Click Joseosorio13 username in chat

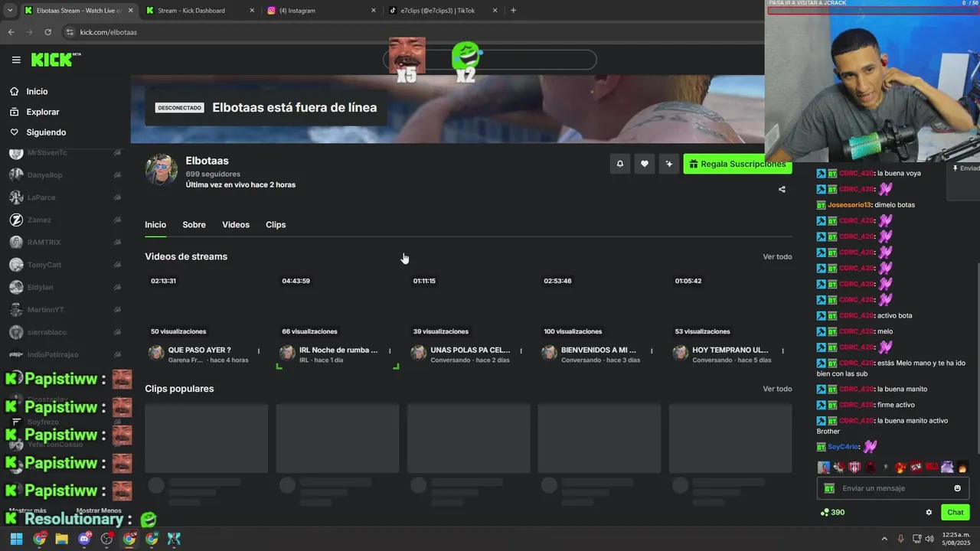(849, 205)
